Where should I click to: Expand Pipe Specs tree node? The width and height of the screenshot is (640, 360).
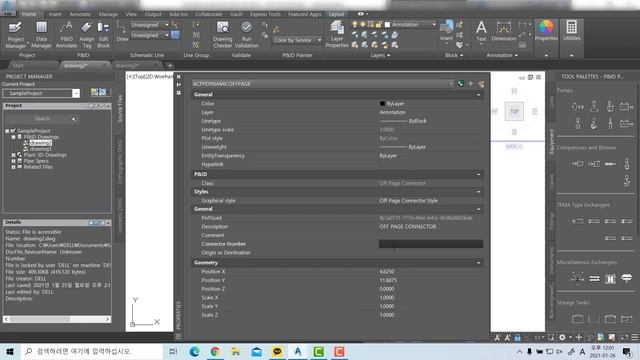pyautogui.click(x=13, y=161)
